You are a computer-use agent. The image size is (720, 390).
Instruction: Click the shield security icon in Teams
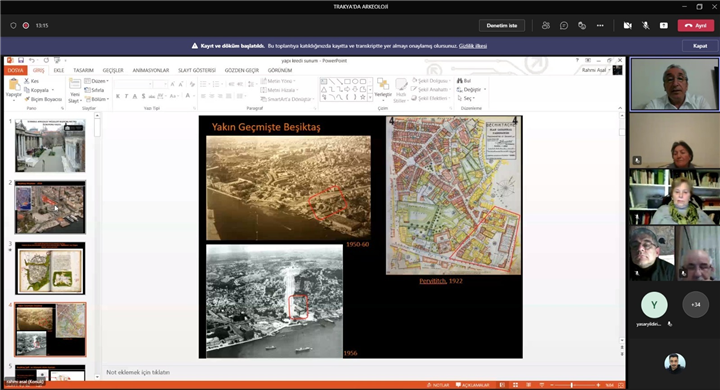coord(13,26)
